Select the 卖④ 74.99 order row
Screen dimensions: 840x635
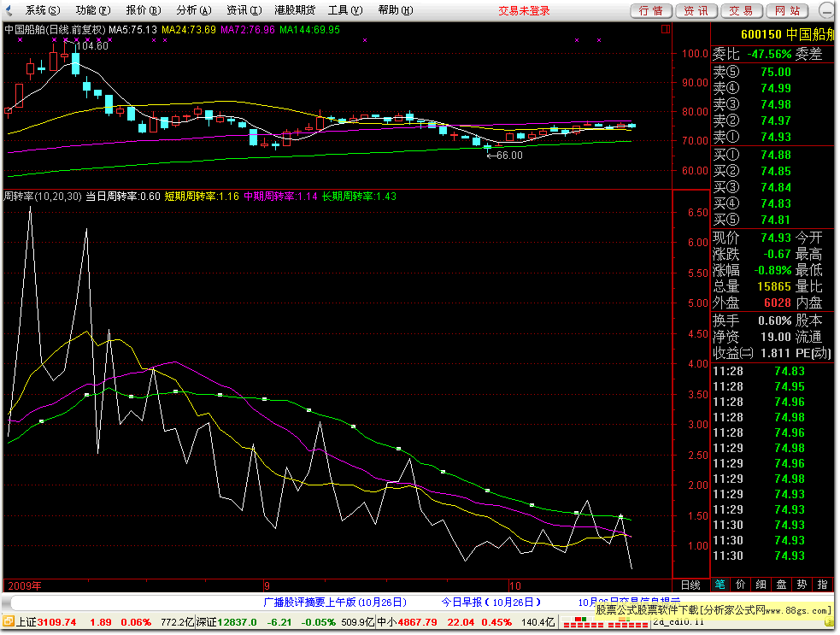coord(772,88)
